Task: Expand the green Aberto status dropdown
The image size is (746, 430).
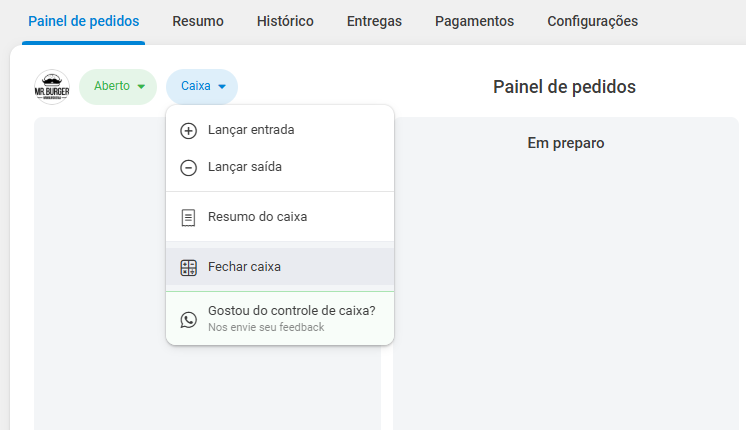Action: (117, 87)
